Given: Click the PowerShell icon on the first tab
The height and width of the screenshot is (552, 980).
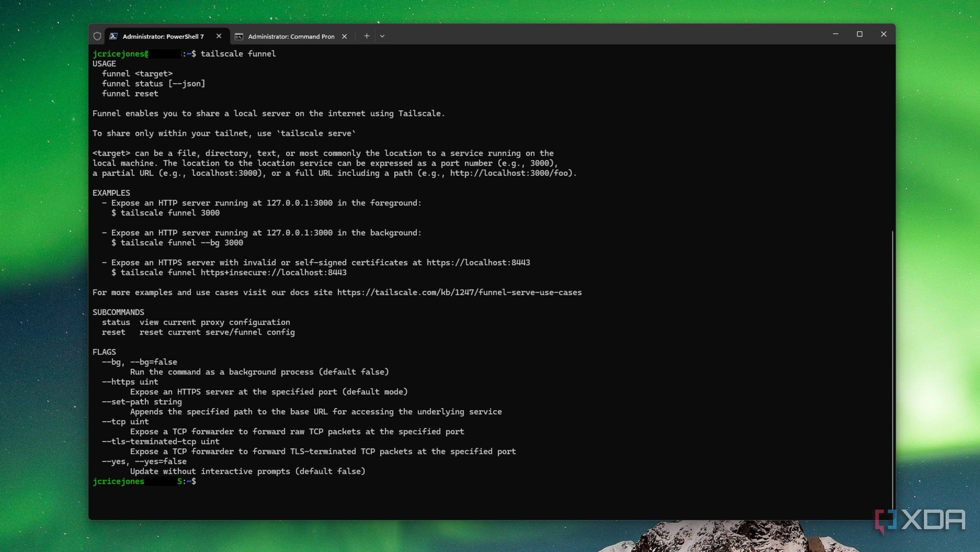Looking at the screenshot, I should (x=113, y=37).
